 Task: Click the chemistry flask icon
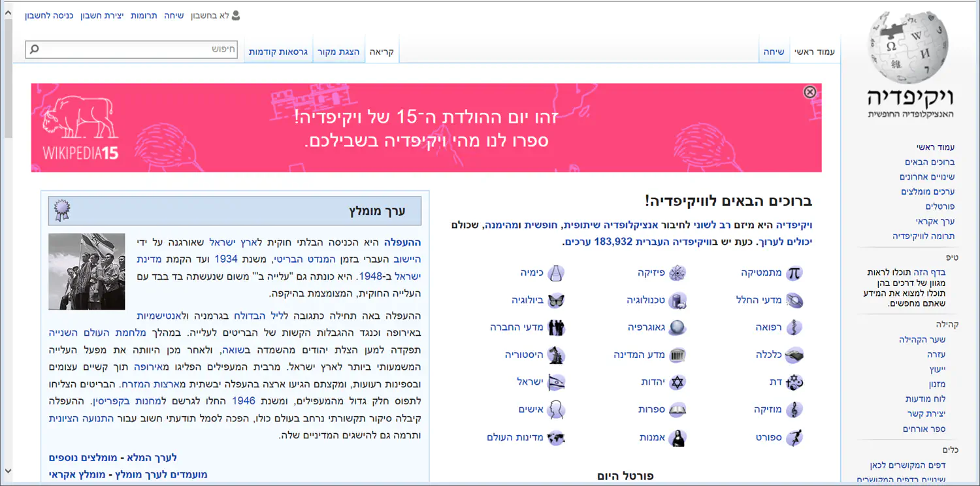555,273
